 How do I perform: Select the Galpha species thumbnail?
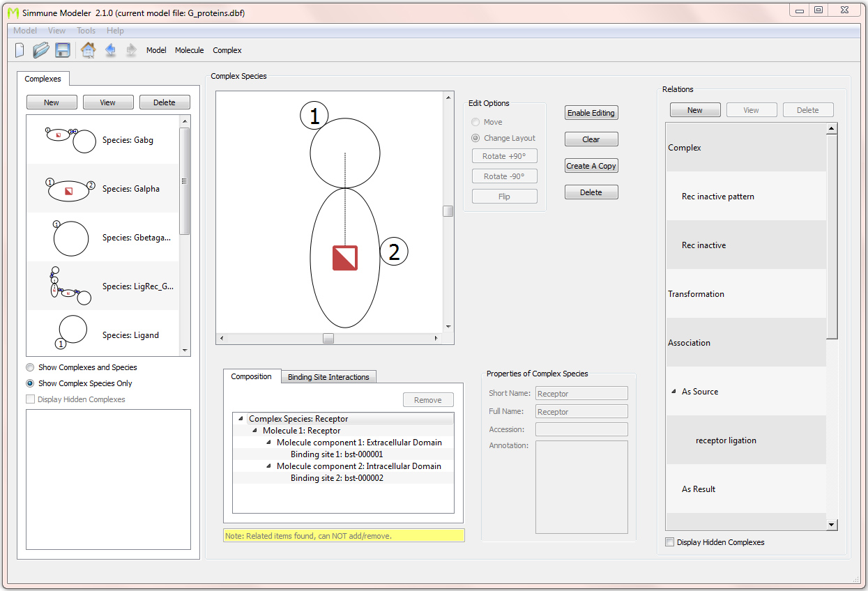[70, 189]
